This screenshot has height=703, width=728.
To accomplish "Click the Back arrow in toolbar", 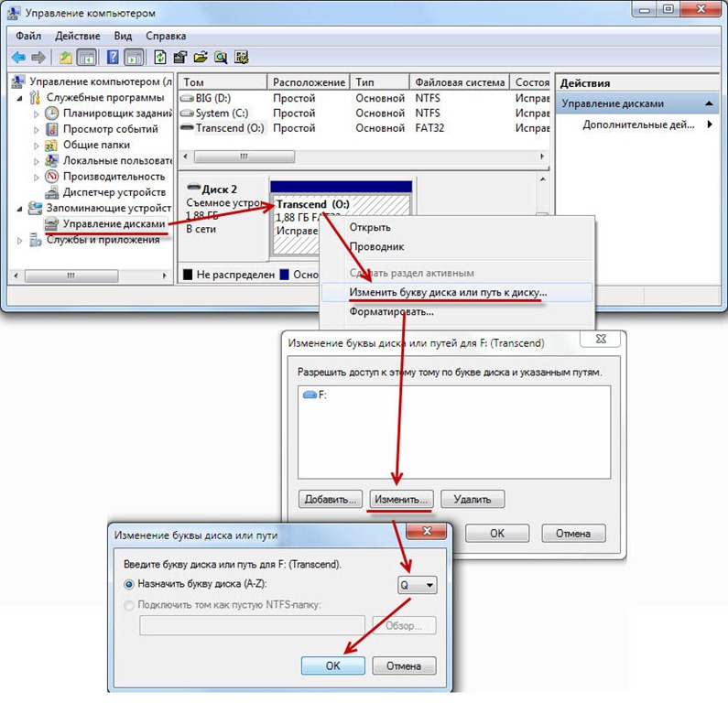I will tap(17, 57).
